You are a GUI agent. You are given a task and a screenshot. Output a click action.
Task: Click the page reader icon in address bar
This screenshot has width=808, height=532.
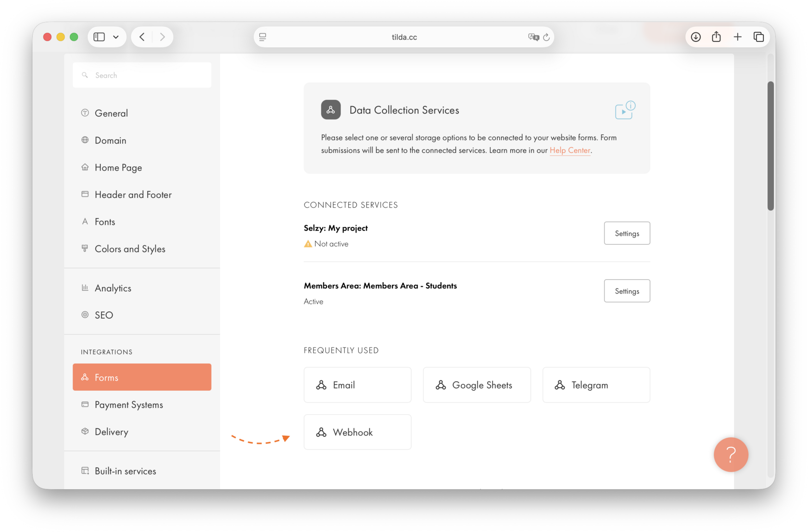tap(263, 37)
